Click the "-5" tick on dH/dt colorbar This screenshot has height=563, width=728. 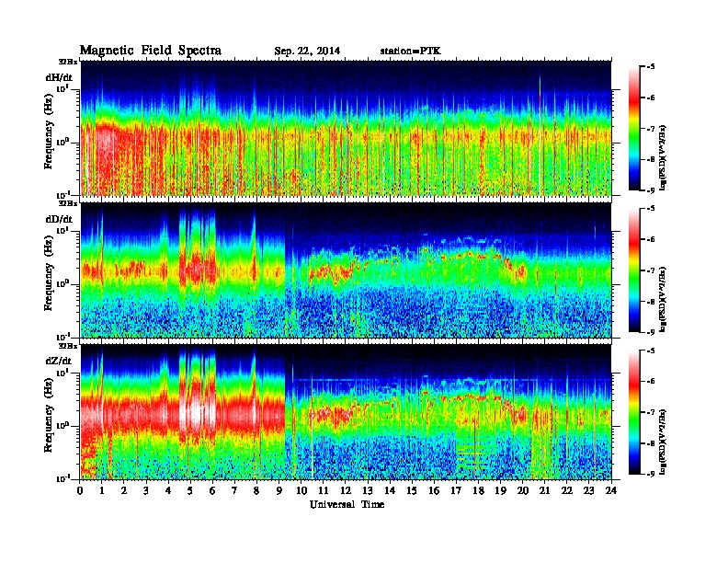(651, 67)
